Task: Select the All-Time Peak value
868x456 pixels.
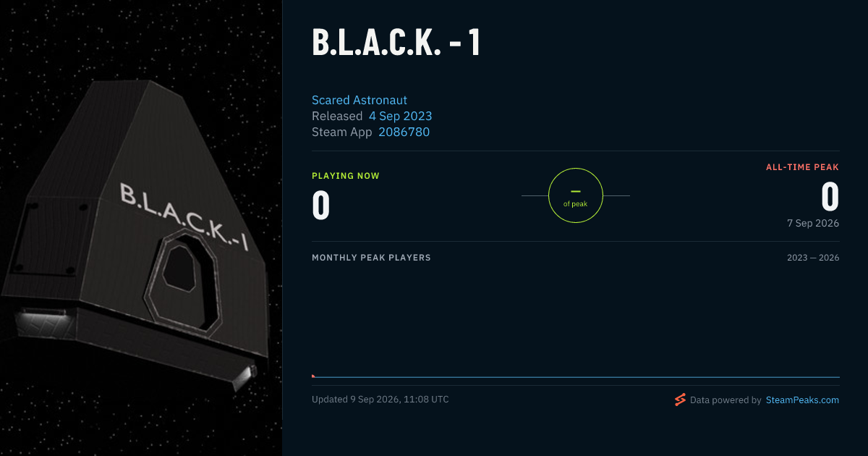Action: [x=830, y=196]
